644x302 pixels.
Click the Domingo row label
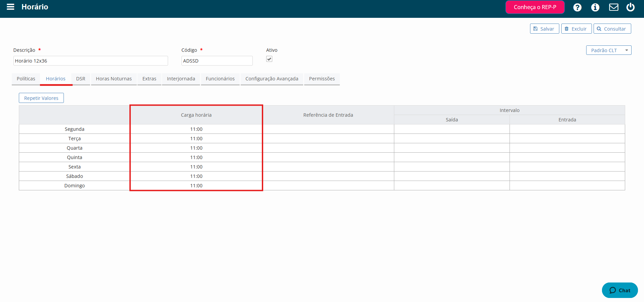75,186
